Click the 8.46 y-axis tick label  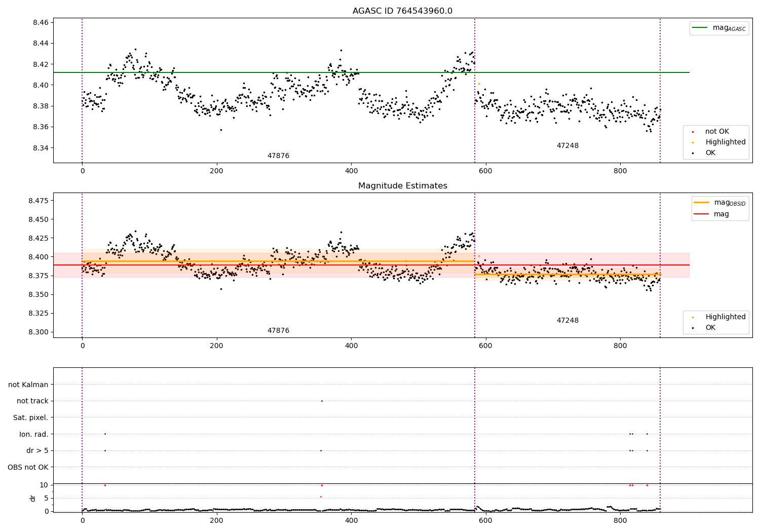(x=41, y=23)
